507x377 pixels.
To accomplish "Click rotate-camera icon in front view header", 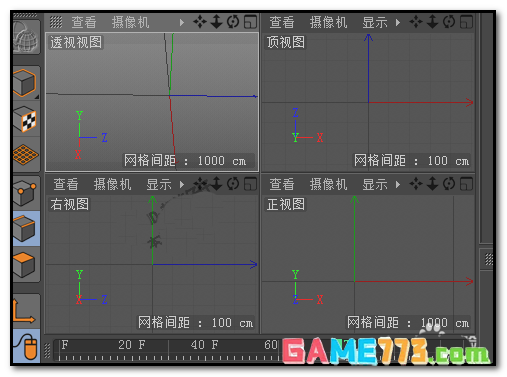I will [449, 184].
